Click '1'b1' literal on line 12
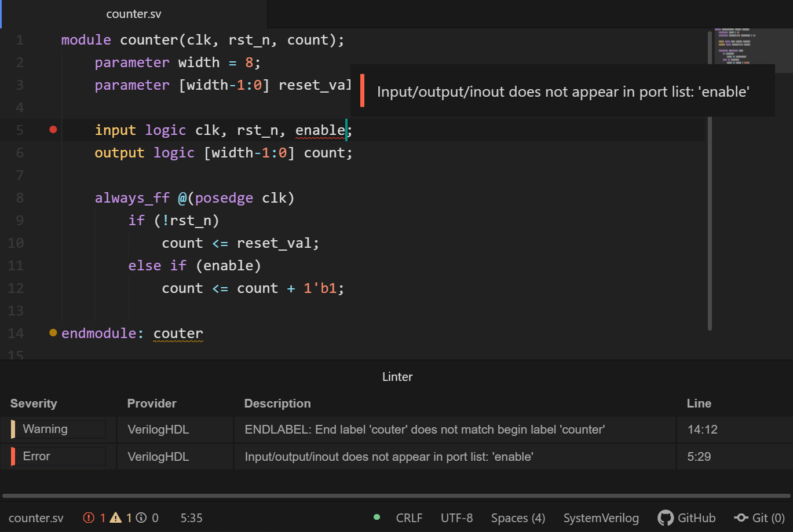This screenshot has height=532, width=793. (x=320, y=288)
